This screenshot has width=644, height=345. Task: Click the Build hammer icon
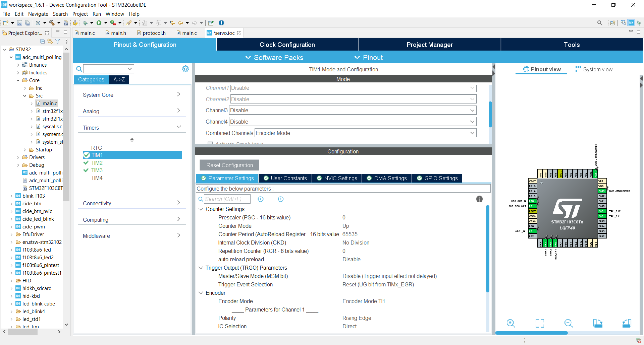tap(52, 23)
